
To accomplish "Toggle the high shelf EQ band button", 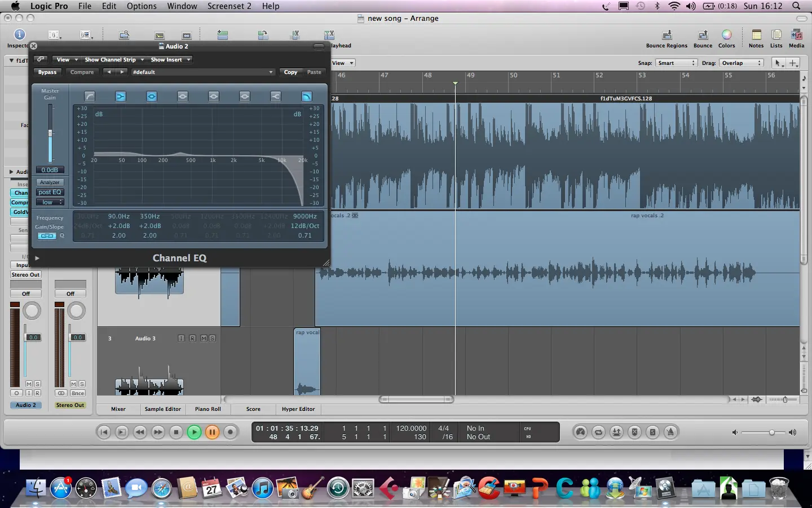I will pyautogui.click(x=275, y=97).
